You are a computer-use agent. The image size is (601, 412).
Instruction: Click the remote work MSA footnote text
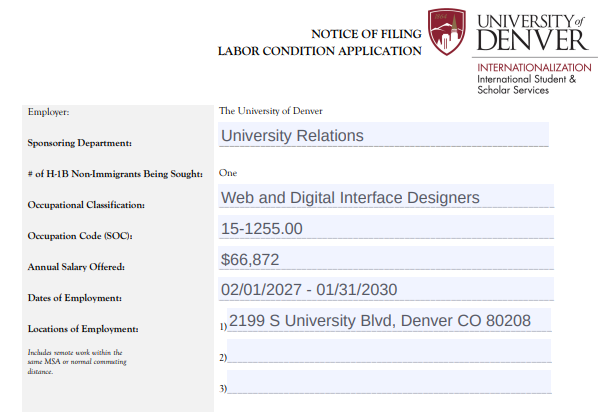pyautogui.click(x=77, y=362)
